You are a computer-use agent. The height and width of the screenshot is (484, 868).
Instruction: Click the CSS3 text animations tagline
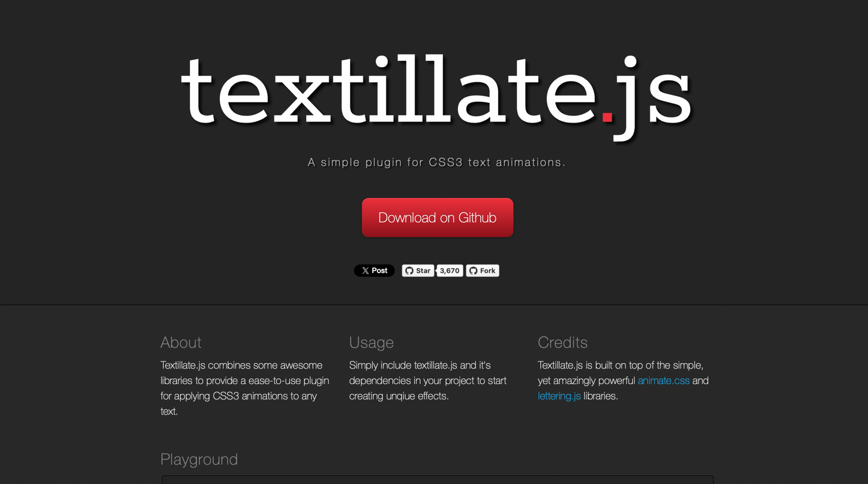coord(436,162)
